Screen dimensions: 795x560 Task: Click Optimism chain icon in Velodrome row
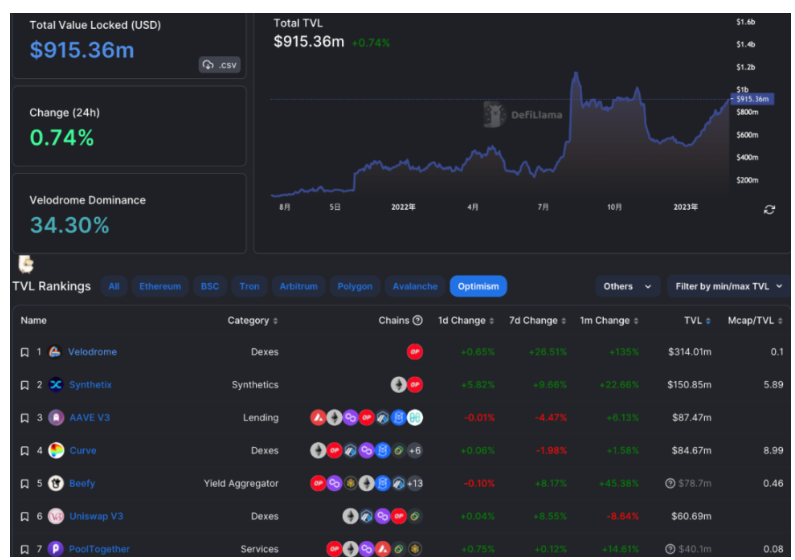(x=415, y=352)
